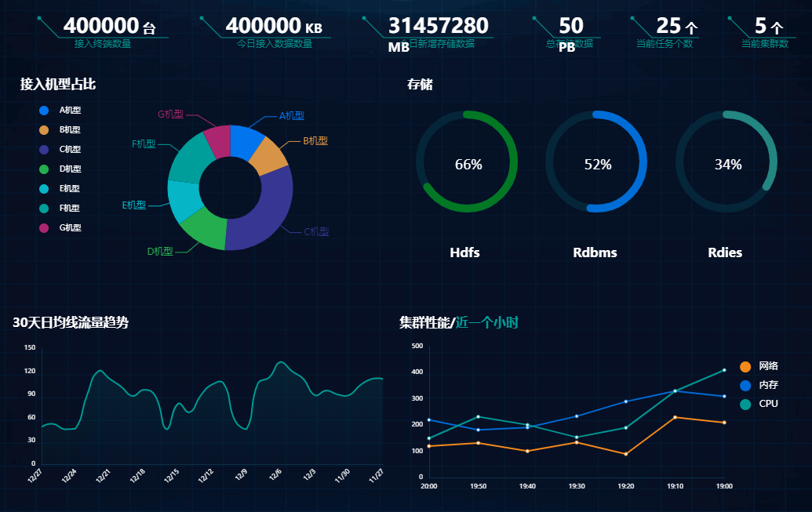
Task: Click the 30天日均线流量趋势 chart title
Action: pos(71,323)
